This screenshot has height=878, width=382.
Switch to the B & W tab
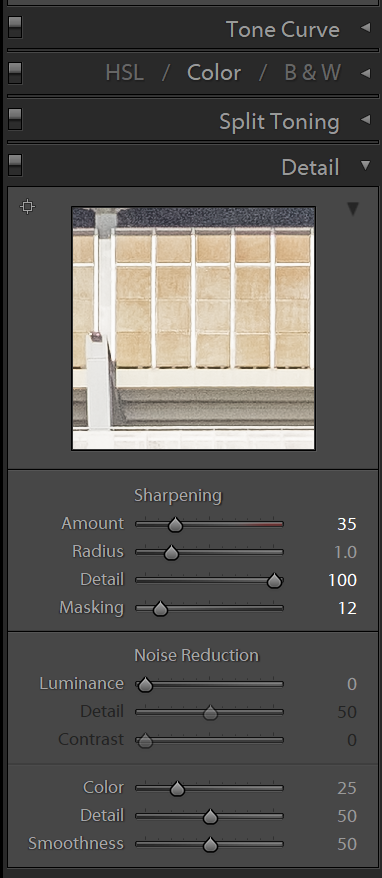313,73
